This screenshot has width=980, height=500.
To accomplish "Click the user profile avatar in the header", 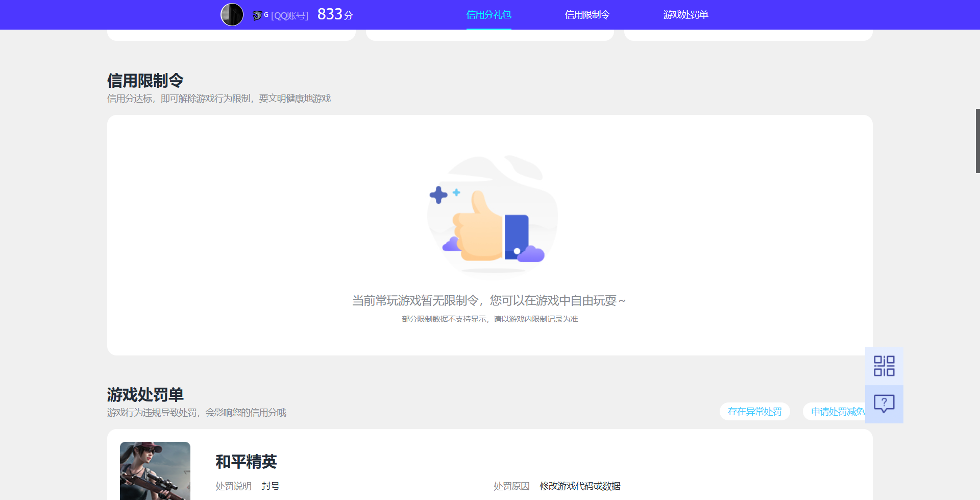I will [x=232, y=14].
